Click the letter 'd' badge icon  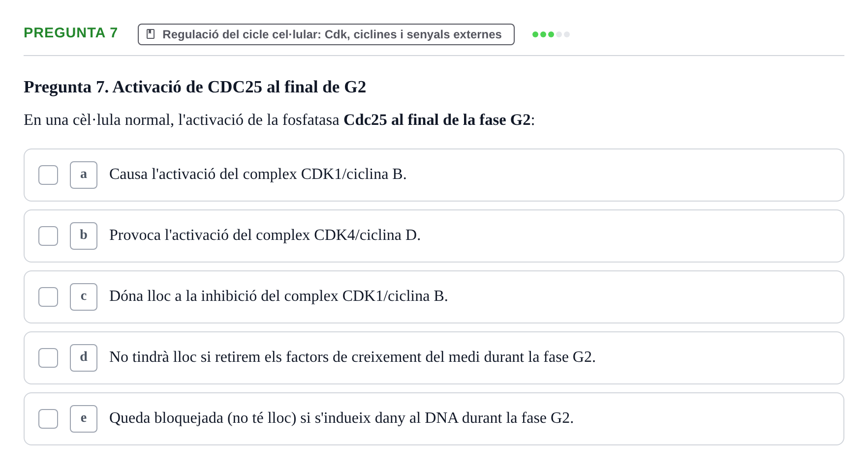point(84,358)
